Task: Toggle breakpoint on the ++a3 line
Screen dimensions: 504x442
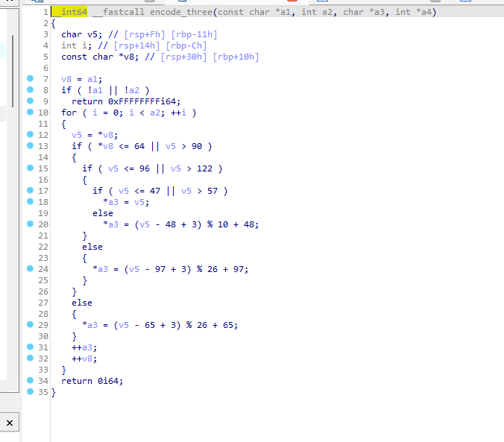Action: point(30,347)
